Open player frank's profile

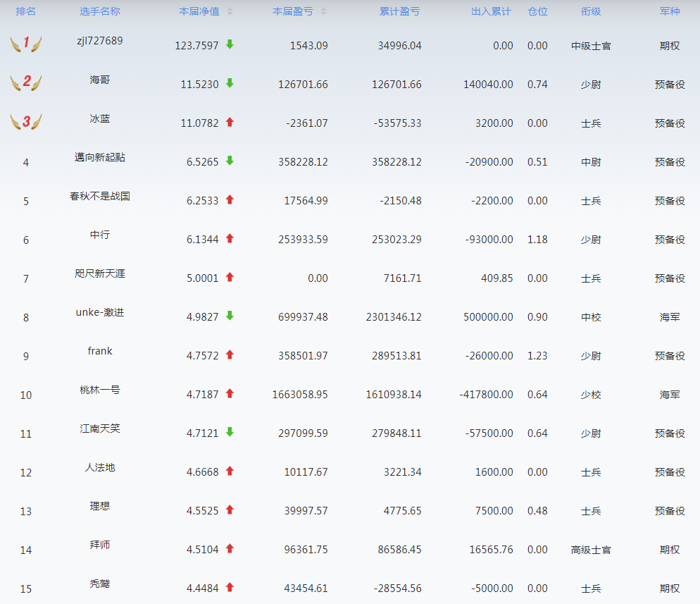[100, 351]
